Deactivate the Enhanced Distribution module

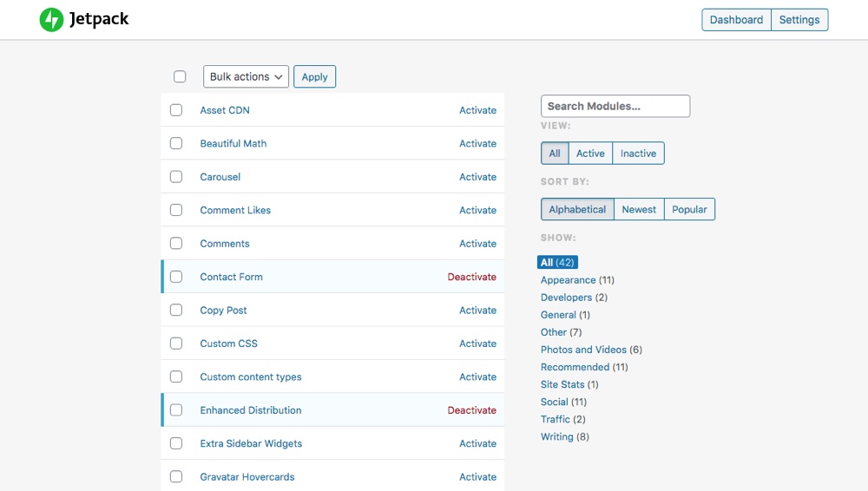point(471,409)
